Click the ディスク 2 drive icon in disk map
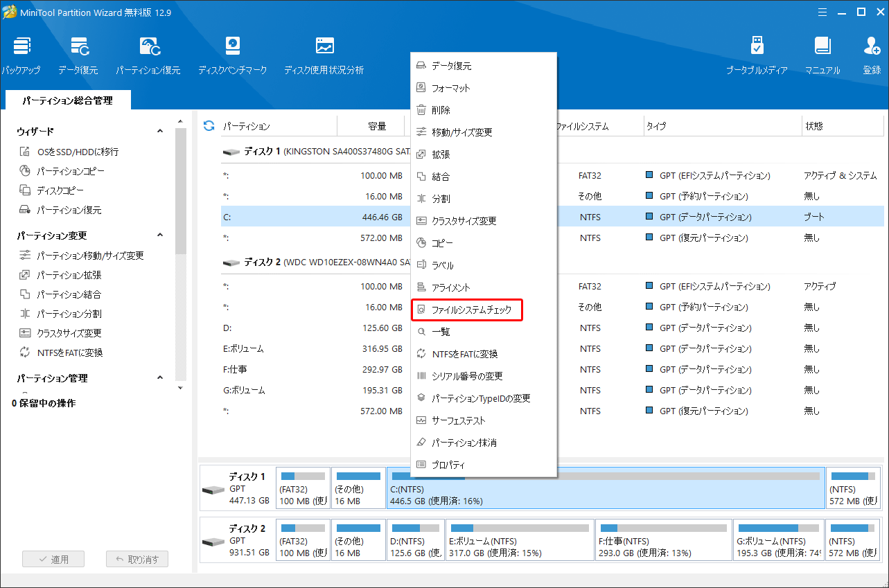 pyautogui.click(x=214, y=541)
